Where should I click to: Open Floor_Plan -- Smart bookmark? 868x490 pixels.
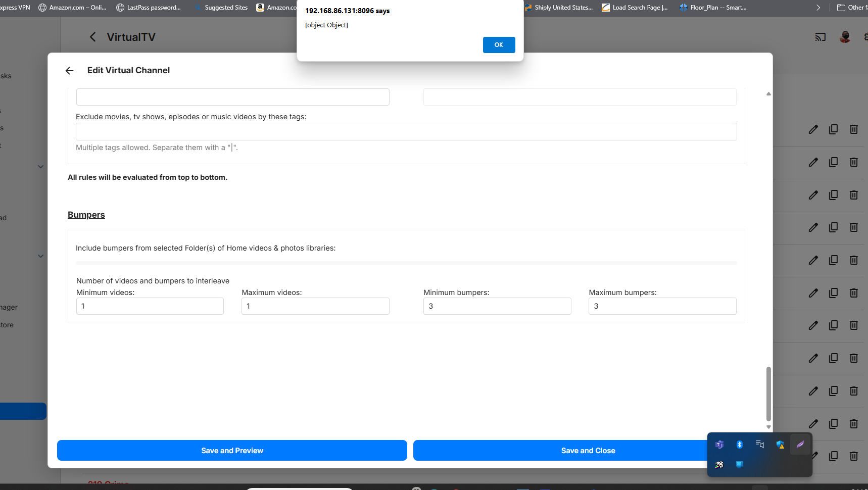(x=713, y=8)
